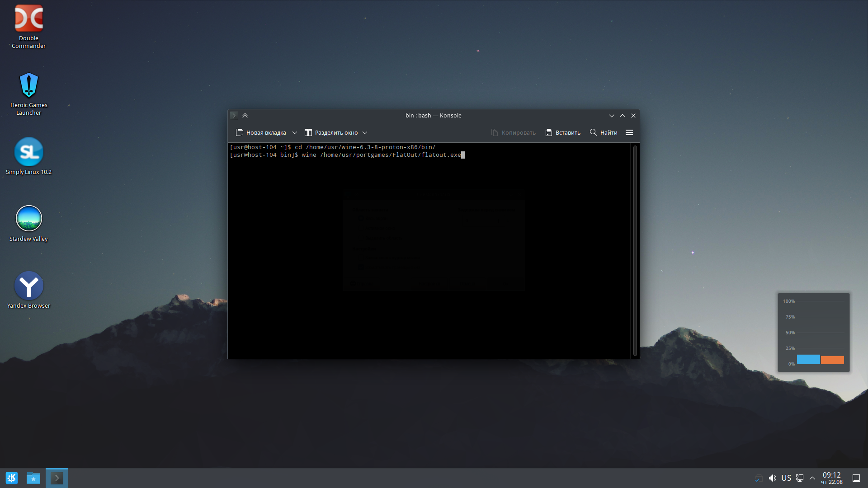Click the Вставить paste button
Screen dimensions: 868x488
click(x=563, y=133)
